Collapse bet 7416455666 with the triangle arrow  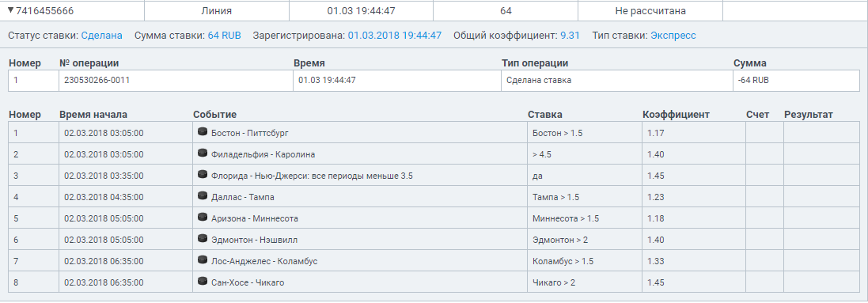10,10
